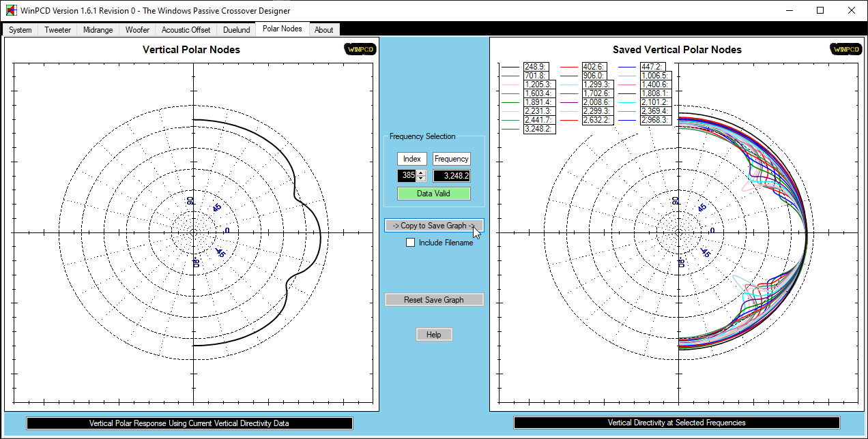
Task: Switch to the Duelund tab
Action: click(x=236, y=30)
